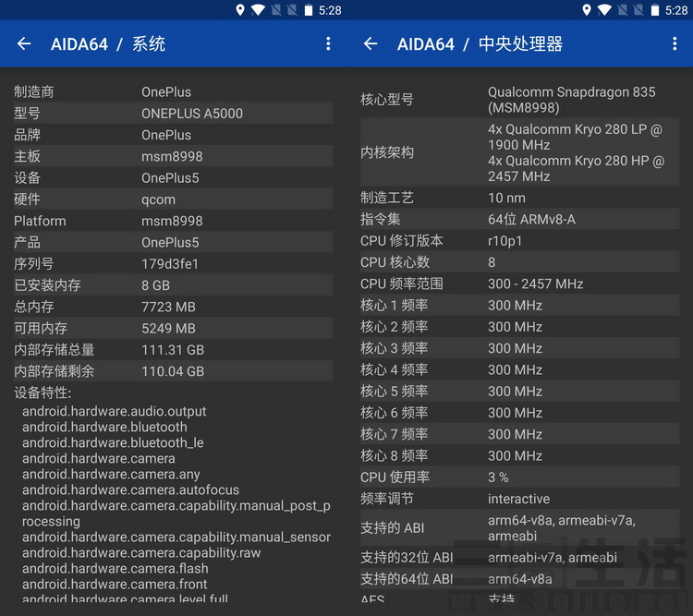
Task: Select the Kryo 280 HP architecture line
Action: click(x=576, y=168)
